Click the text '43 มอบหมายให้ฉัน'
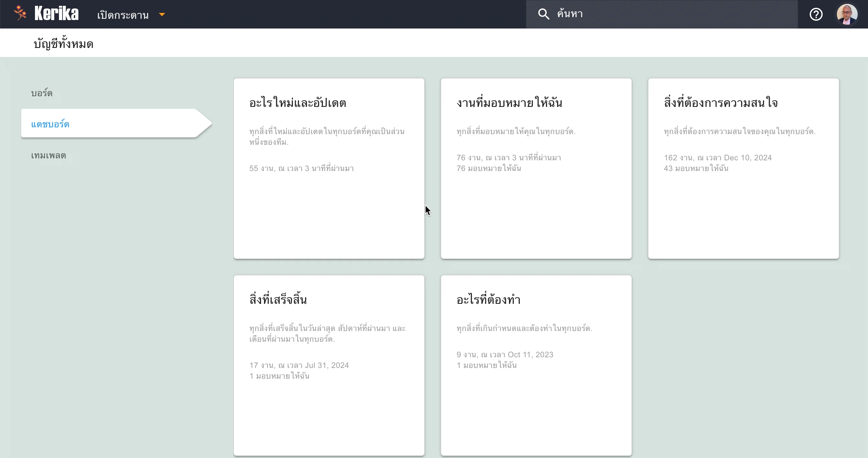Viewport: 868px width, 458px height. pos(696,168)
